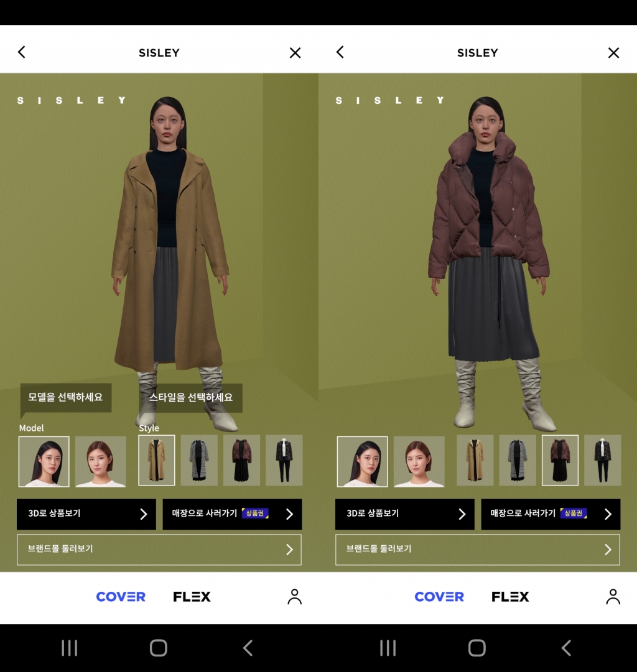This screenshot has height=672, width=637.
Task: Select short-haired model thumbnail on left screen
Action: [100, 461]
